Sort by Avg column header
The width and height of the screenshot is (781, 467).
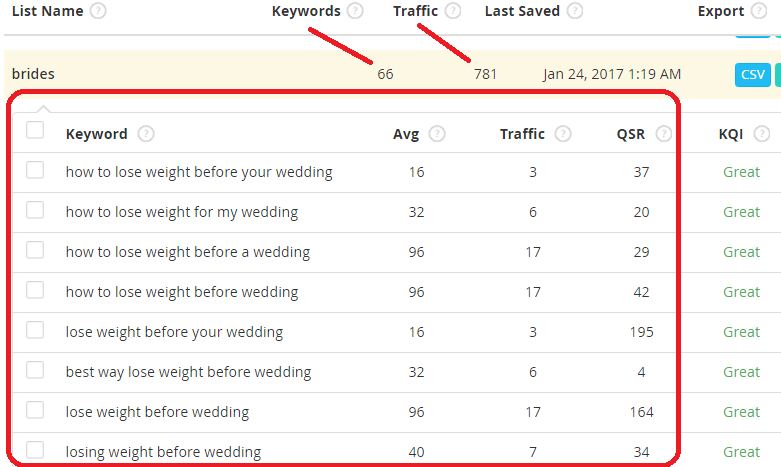[405, 134]
